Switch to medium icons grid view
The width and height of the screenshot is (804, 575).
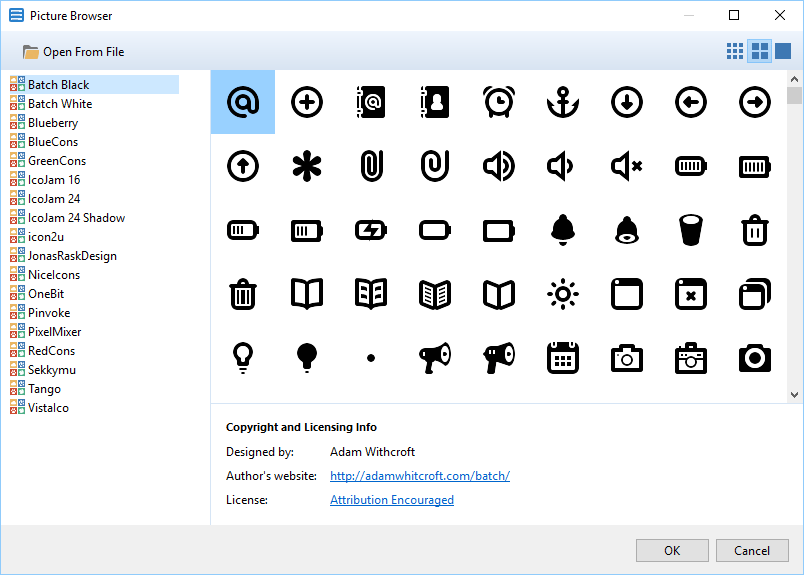pos(759,51)
